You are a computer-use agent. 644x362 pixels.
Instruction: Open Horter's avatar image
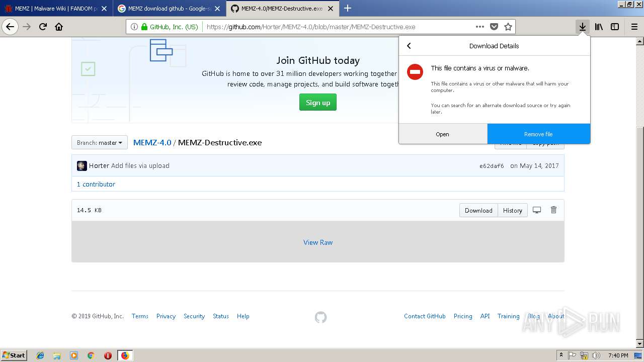point(82,166)
